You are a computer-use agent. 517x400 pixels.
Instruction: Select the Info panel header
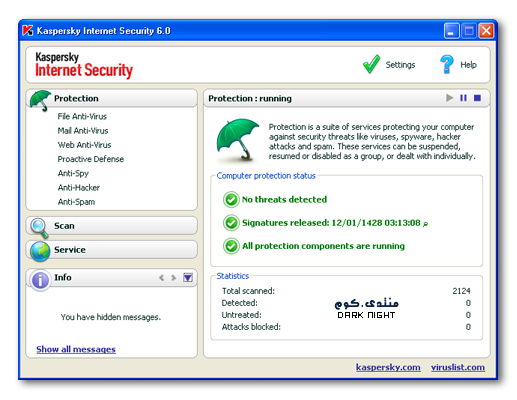pyautogui.click(x=112, y=277)
